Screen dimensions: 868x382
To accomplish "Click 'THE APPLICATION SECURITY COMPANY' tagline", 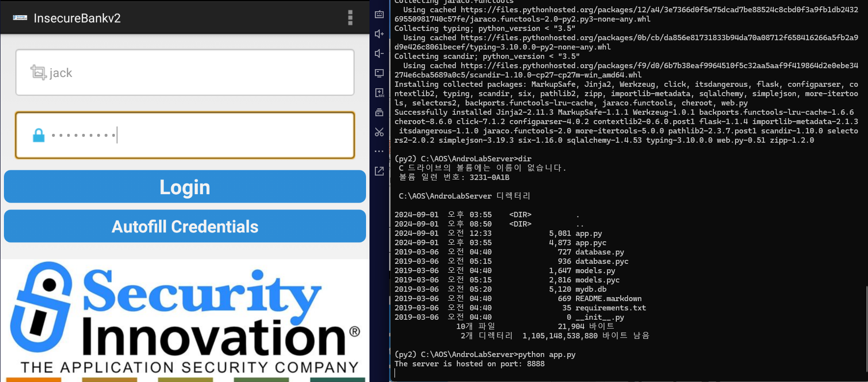I will 189,367.
